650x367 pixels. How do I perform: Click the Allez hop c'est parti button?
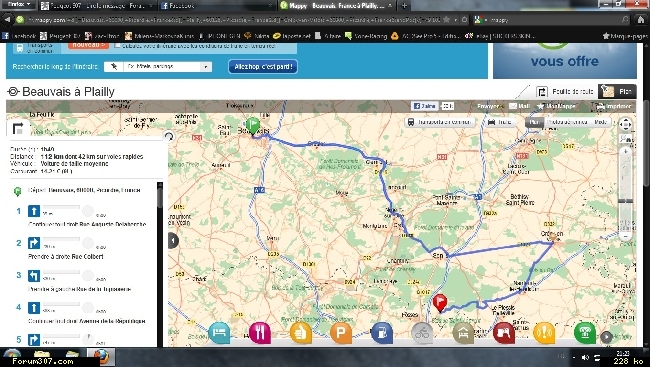(263, 66)
